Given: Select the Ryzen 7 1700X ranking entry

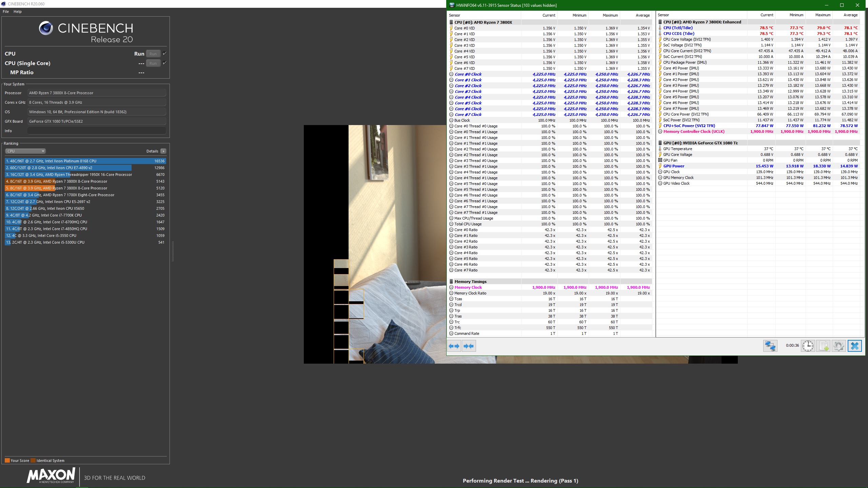Looking at the screenshot, I should [85, 195].
